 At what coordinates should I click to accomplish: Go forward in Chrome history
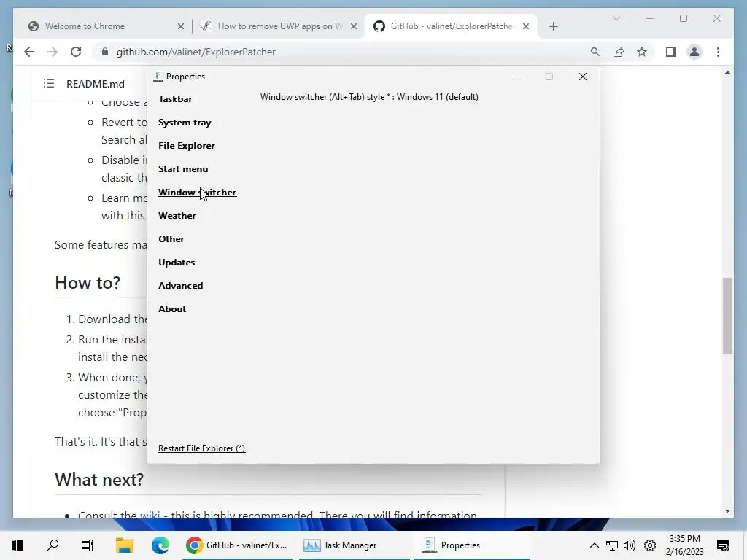click(x=53, y=52)
